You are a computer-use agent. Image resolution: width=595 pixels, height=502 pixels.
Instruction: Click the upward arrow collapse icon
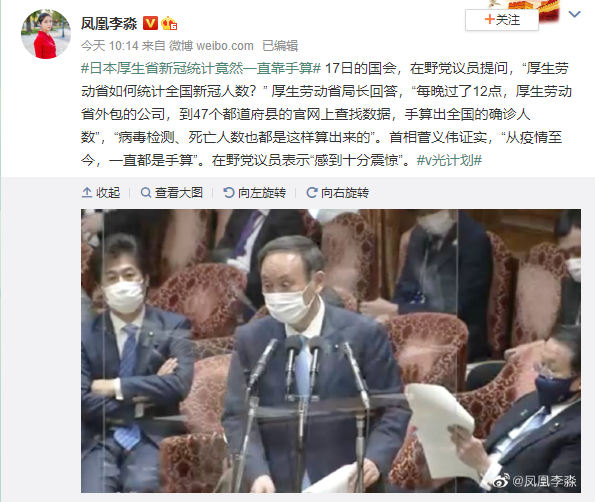coord(87,193)
